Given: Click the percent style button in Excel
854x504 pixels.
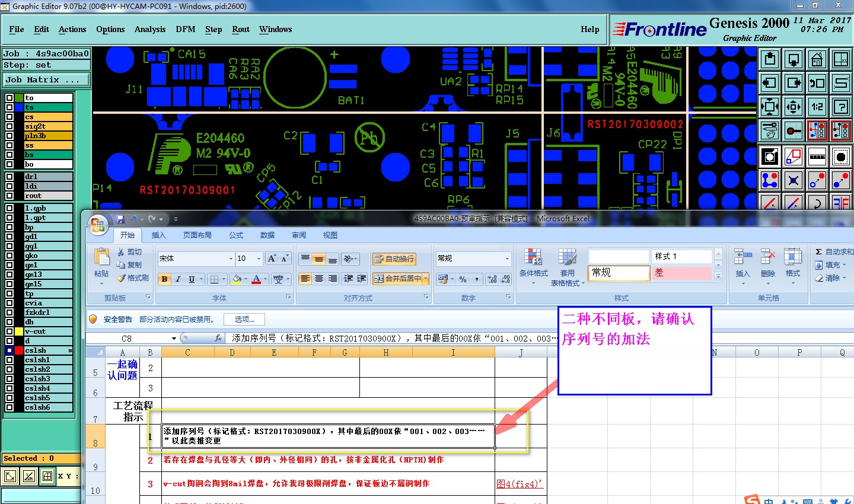Looking at the screenshot, I should point(463,279).
